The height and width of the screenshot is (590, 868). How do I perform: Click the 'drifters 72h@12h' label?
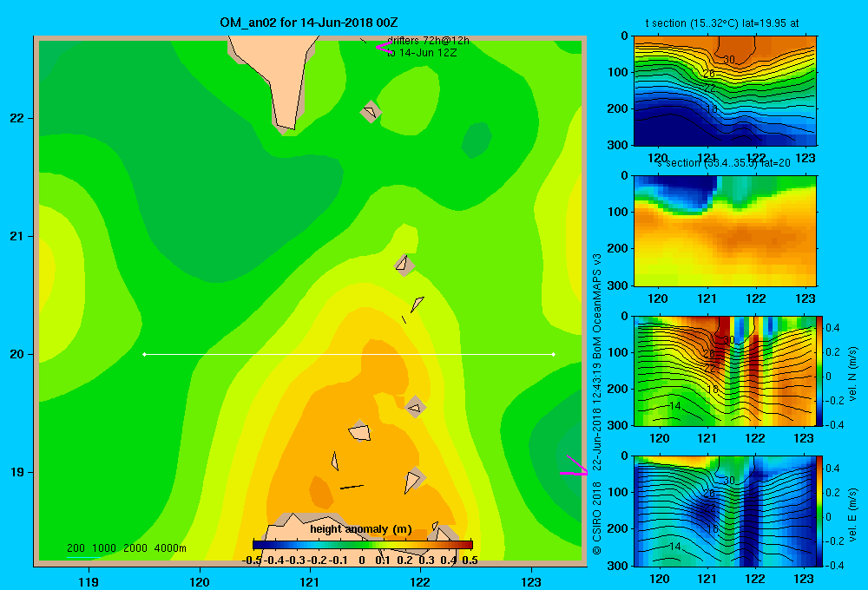(428, 41)
